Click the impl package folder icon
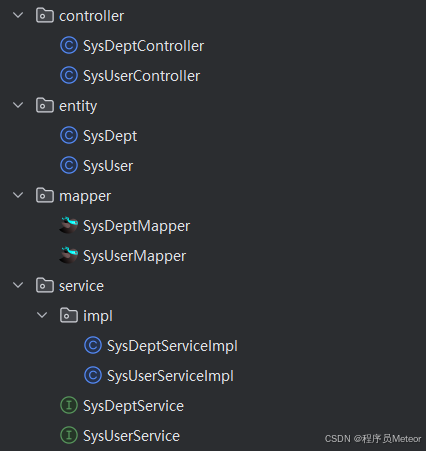Image resolution: width=426 pixels, height=451 pixels. tap(69, 316)
